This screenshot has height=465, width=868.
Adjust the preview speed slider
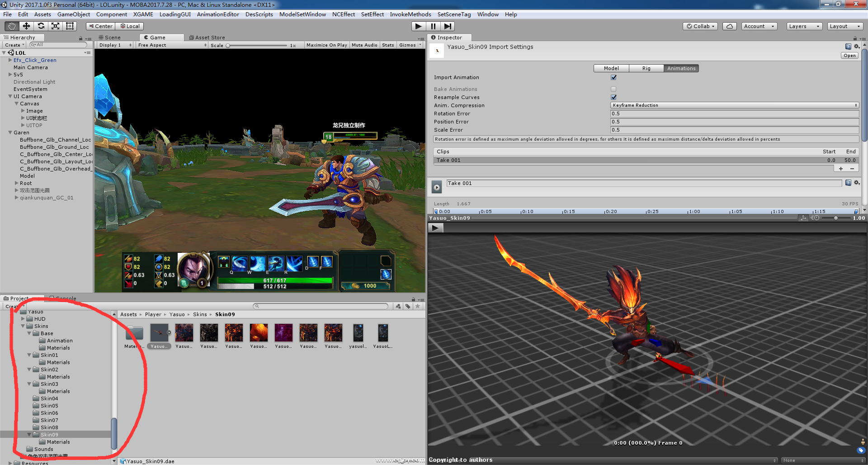click(835, 218)
